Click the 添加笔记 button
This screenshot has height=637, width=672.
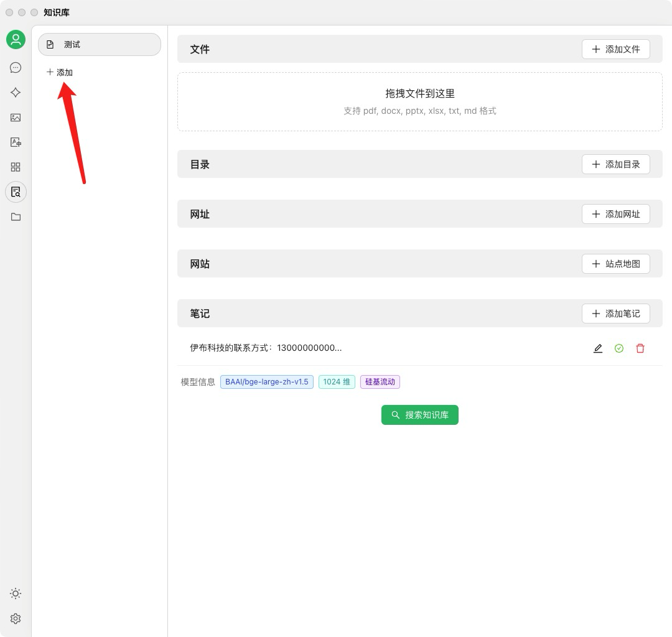click(616, 314)
